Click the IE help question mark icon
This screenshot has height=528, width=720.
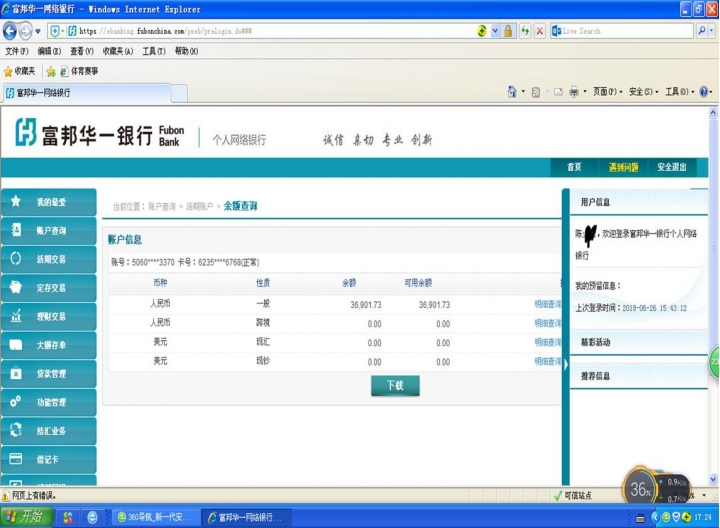703,92
